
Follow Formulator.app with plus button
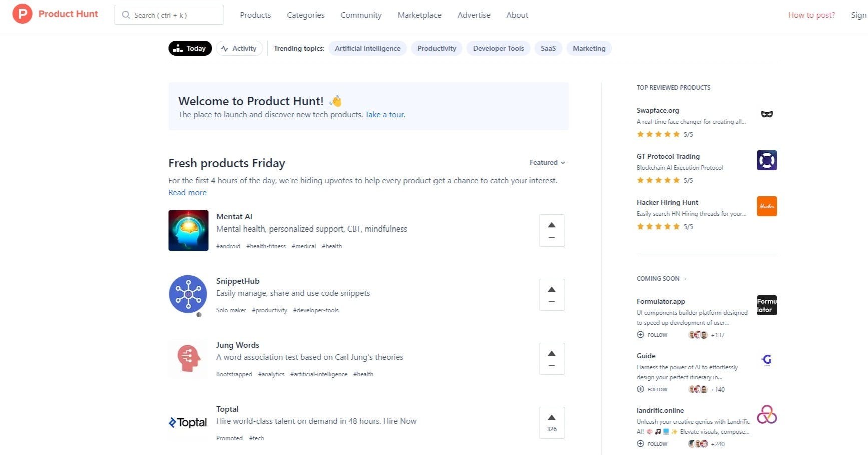[640, 335]
